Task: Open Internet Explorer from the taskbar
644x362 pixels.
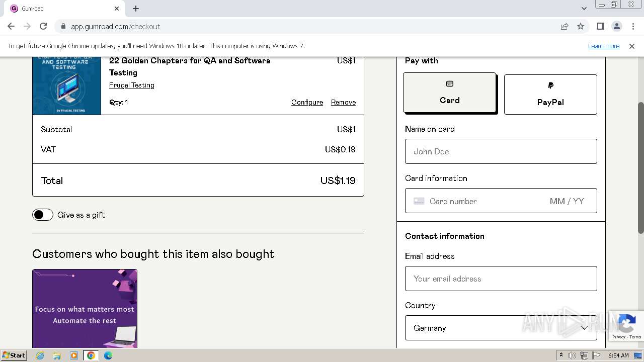Action: pos(40,355)
